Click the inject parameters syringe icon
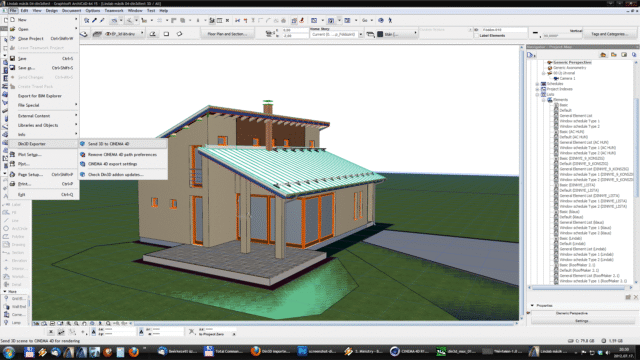This screenshot has height=360, width=640. 102,20
